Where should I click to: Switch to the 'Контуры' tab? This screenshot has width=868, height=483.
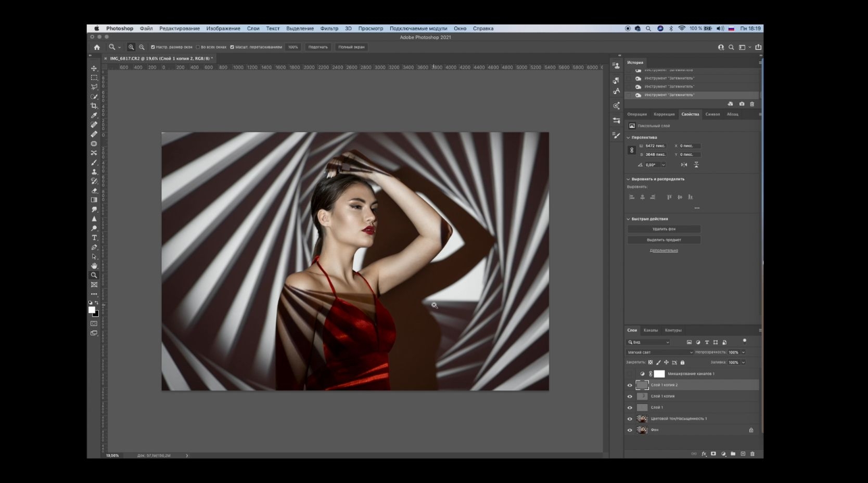point(673,330)
